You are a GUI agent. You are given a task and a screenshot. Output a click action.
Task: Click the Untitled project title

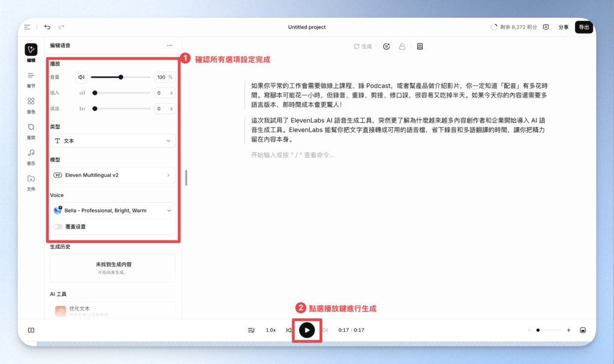(307, 27)
